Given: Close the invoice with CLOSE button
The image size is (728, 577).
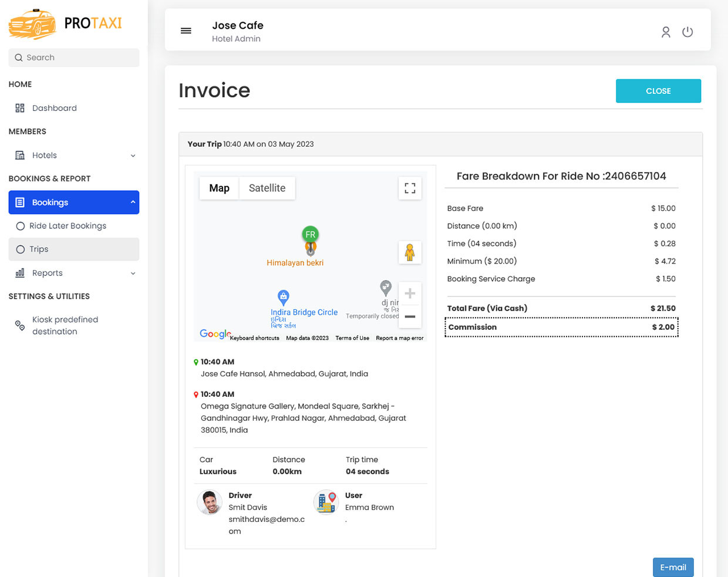Looking at the screenshot, I should [x=658, y=91].
